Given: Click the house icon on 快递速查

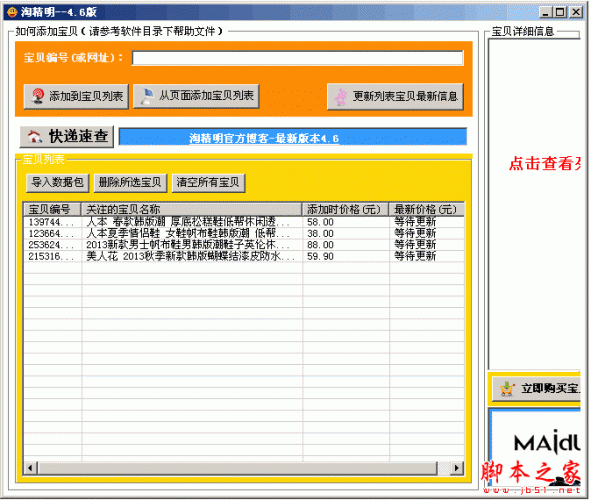Looking at the screenshot, I should (35, 136).
